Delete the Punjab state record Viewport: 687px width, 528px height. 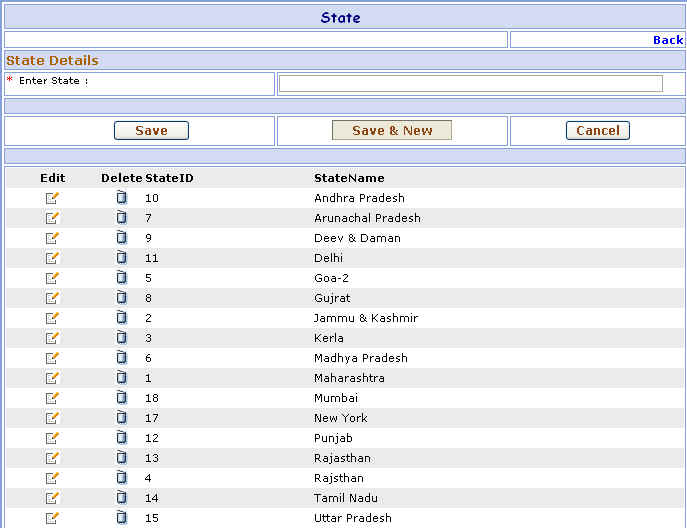pos(121,438)
